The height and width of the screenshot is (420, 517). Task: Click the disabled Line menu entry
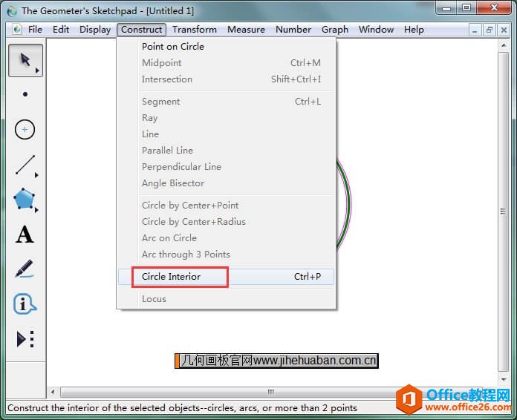point(226,134)
